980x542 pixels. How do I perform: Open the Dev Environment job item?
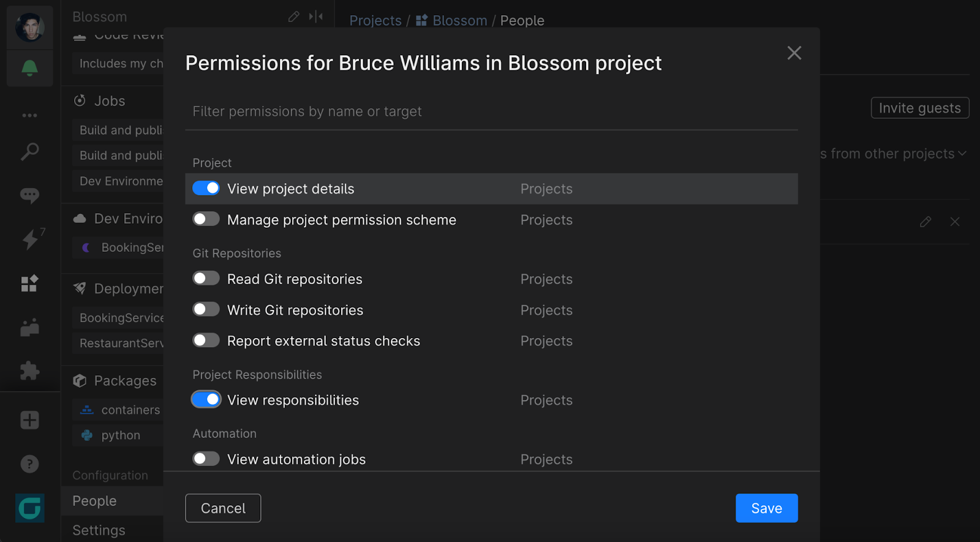click(118, 181)
